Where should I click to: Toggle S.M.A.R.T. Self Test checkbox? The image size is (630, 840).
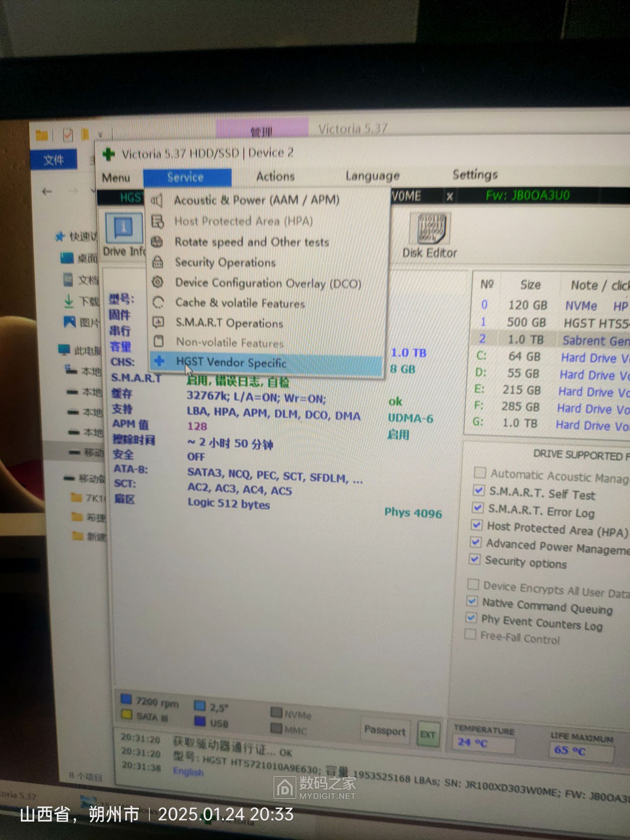point(479,490)
